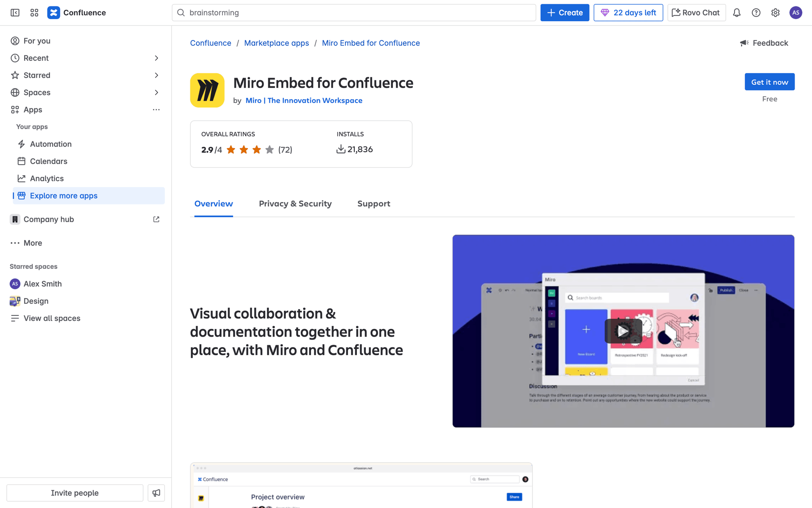
Task: Click the star ratings row
Action: (250, 149)
